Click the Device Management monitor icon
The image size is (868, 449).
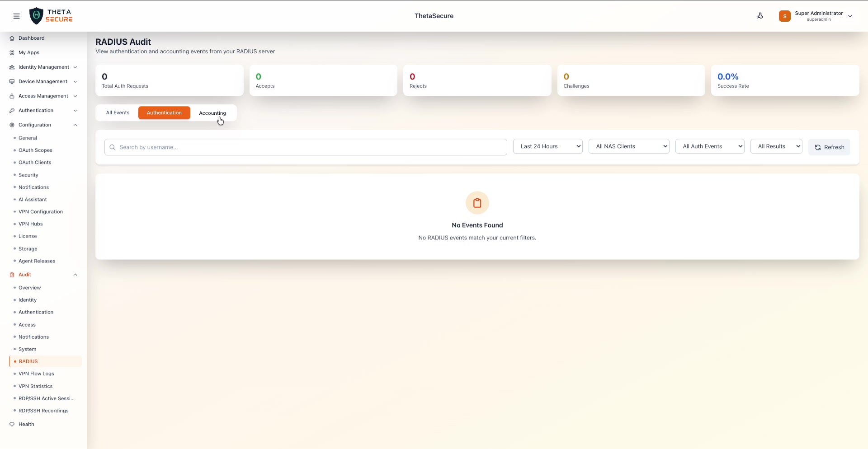click(12, 81)
